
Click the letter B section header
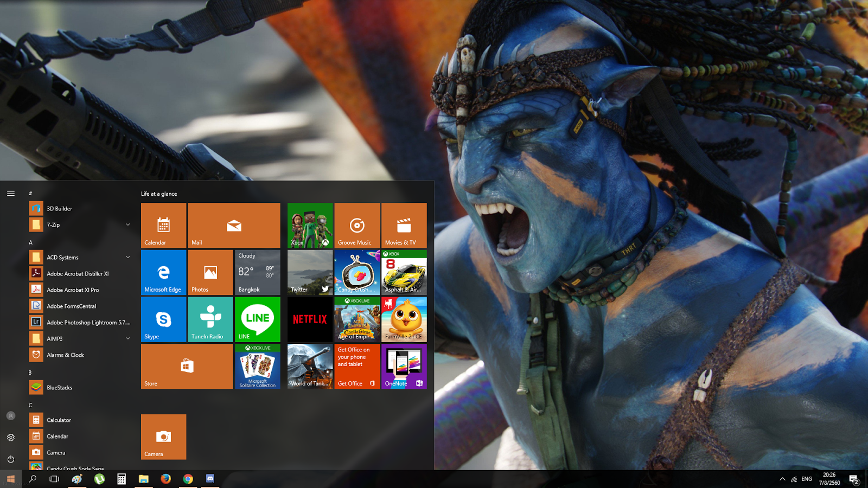point(30,373)
